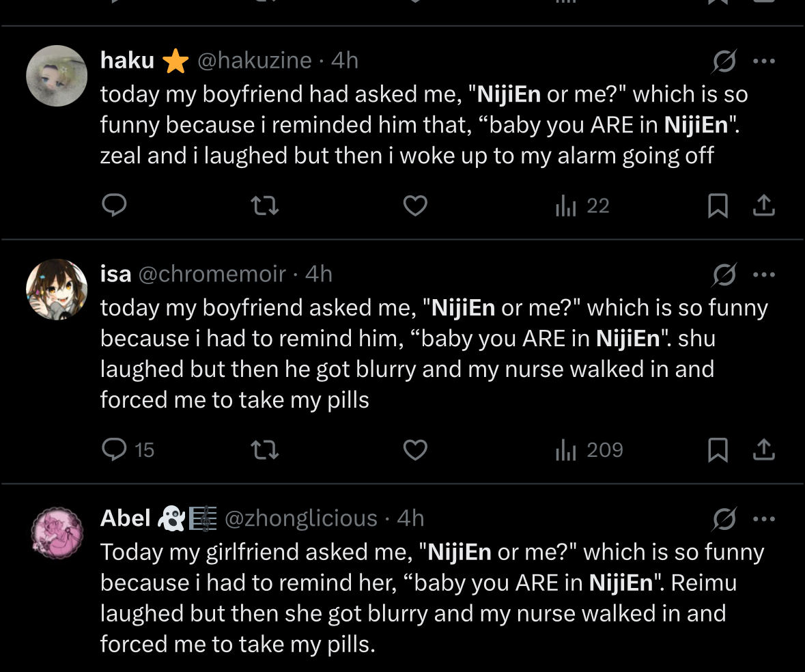Like haku's tweet

415,206
